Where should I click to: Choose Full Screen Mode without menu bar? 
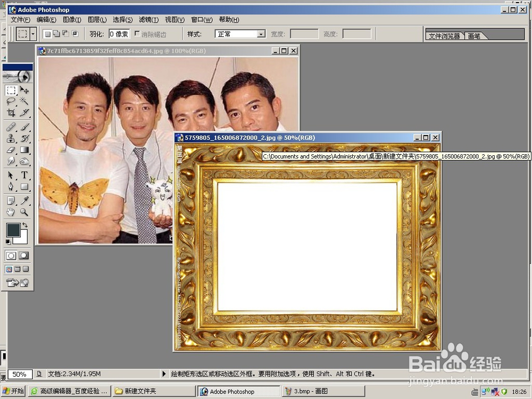[26, 269]
